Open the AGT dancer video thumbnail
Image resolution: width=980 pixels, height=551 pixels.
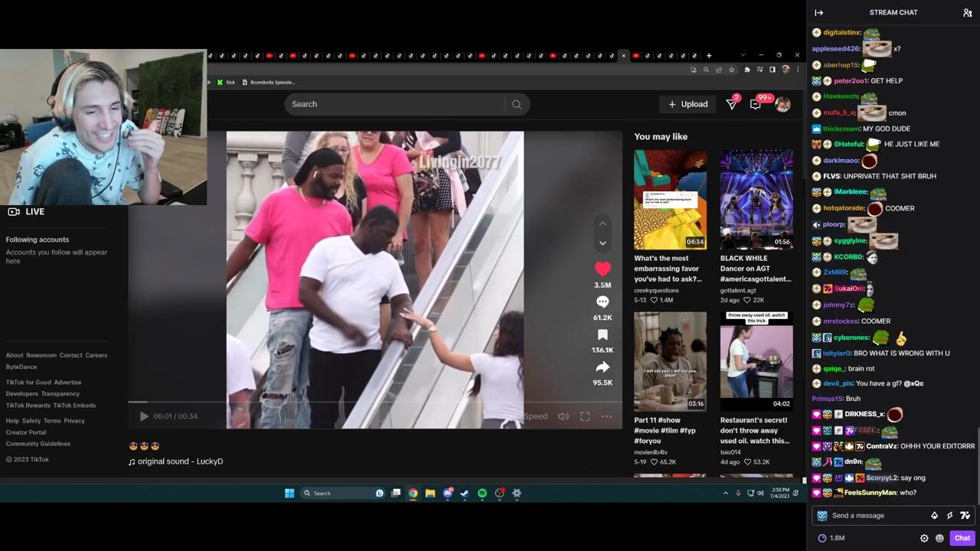[756, 200]
